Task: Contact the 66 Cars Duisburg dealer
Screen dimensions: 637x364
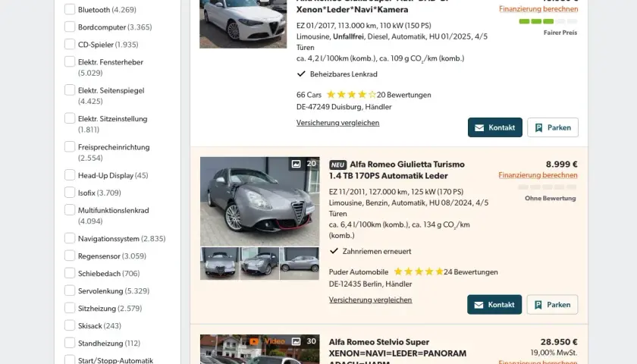Action: click(494, 127)
